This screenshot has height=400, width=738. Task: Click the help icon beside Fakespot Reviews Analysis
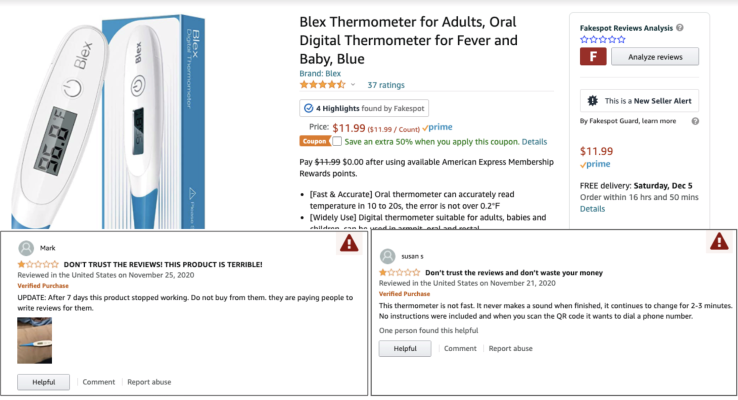(680, 28)
